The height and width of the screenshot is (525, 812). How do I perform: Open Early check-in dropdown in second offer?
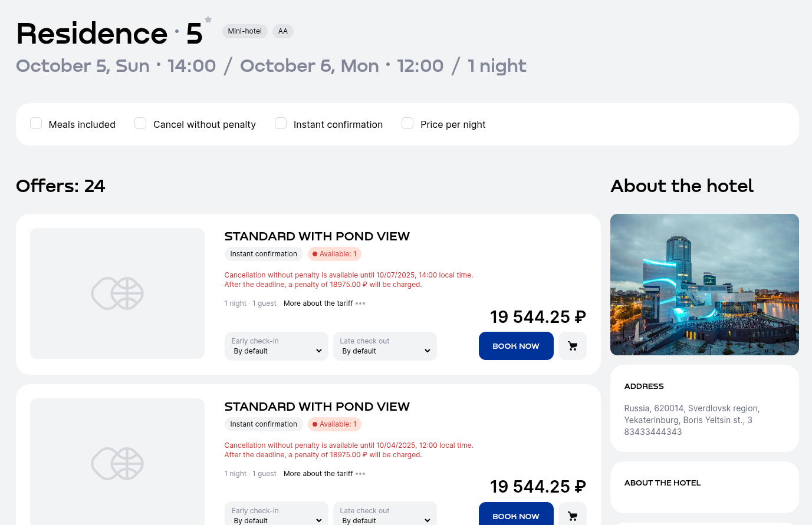[276, 516]
